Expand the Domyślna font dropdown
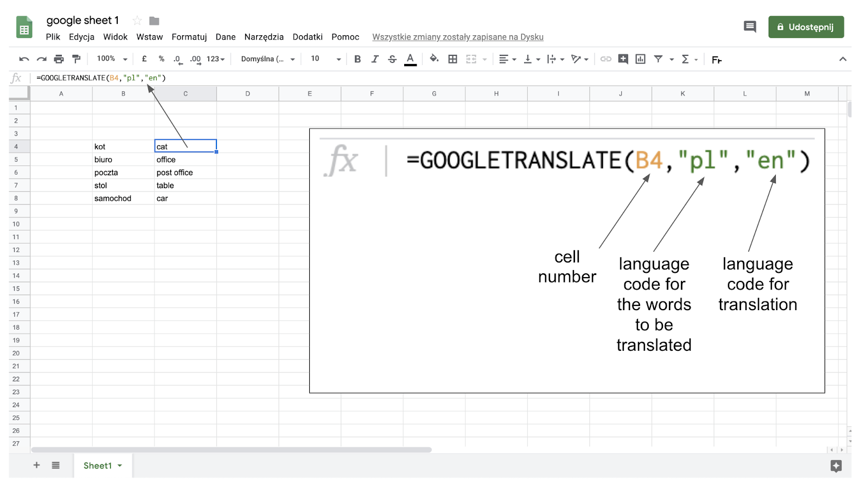The image size is (868, 481). (268, 59)
